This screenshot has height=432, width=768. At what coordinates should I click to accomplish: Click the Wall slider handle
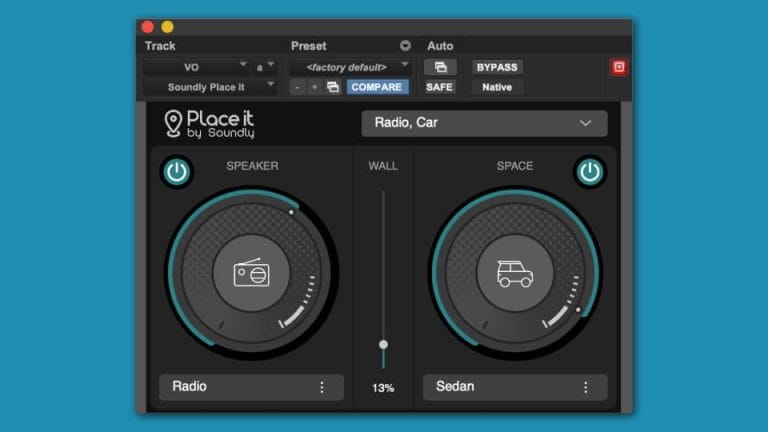coord(383,344)
